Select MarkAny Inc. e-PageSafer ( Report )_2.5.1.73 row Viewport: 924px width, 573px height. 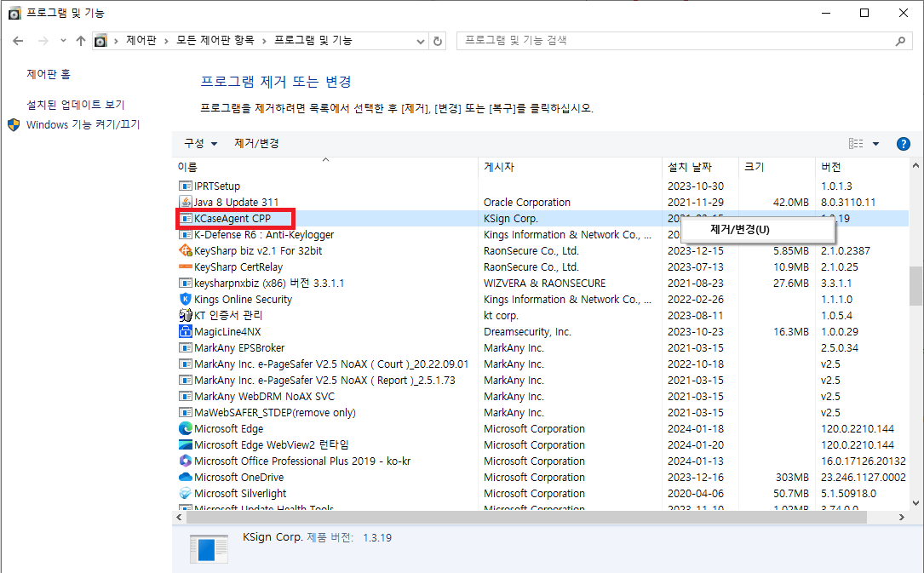point(542,381)
